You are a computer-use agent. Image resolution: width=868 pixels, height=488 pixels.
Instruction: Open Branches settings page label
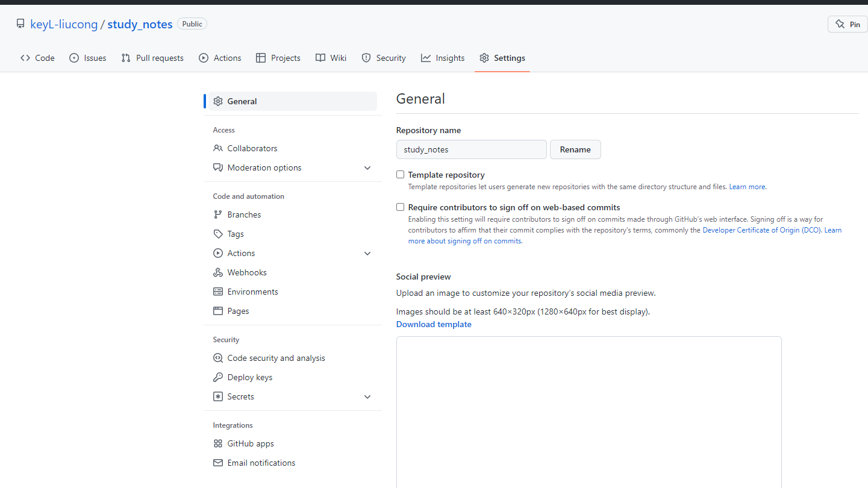point(244,214)
